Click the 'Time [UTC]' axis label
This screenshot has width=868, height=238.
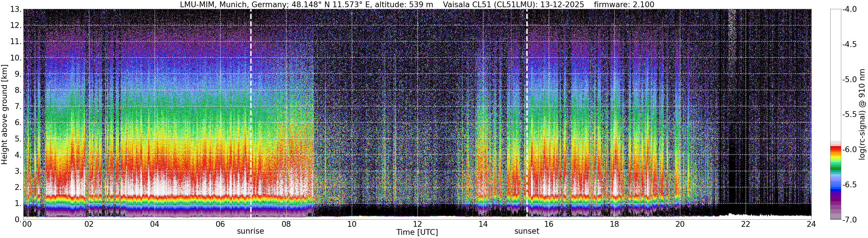pos(417,232)
